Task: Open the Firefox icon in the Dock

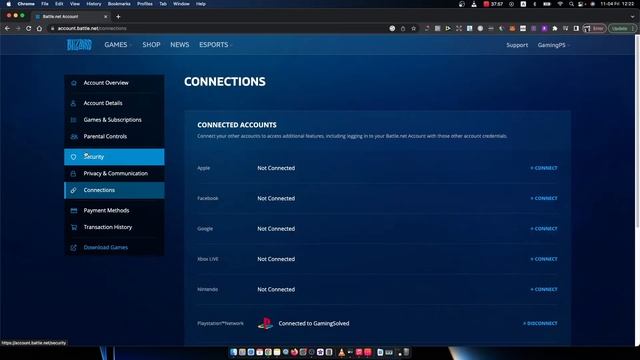Action: coord(294,352)
